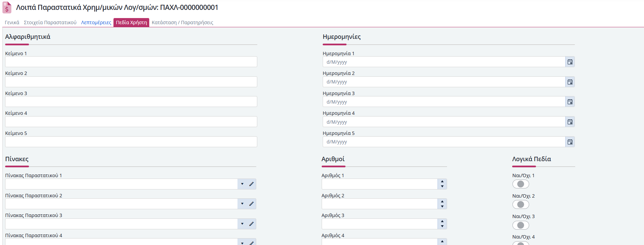Click the Πίνακας Παραστατικού 2 combo field

121,204
